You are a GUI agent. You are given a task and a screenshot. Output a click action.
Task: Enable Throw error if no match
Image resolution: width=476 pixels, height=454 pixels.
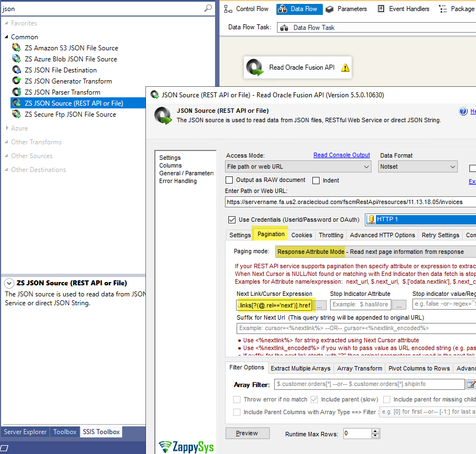coord(237,399)
